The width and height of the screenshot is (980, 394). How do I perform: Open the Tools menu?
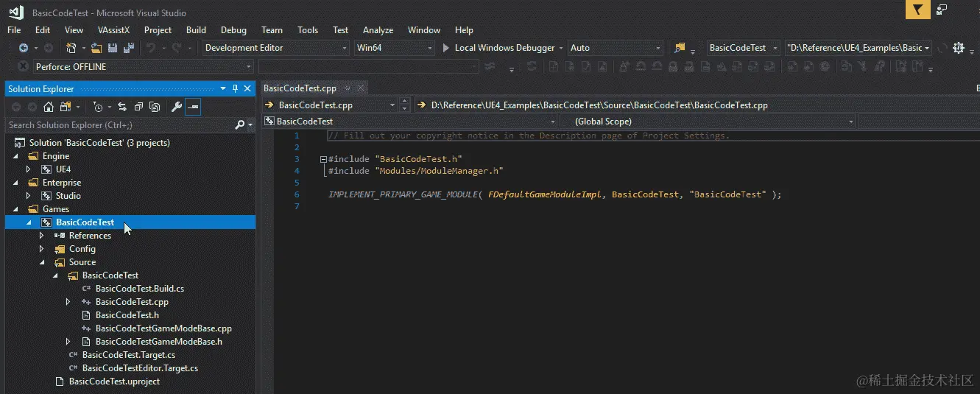point(308,30)
